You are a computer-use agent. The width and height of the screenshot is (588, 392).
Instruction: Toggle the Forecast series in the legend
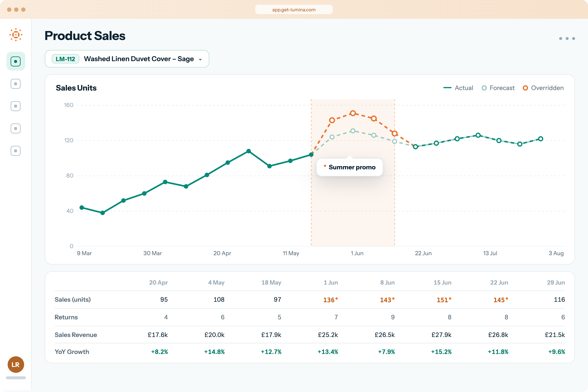coord(498,88)
